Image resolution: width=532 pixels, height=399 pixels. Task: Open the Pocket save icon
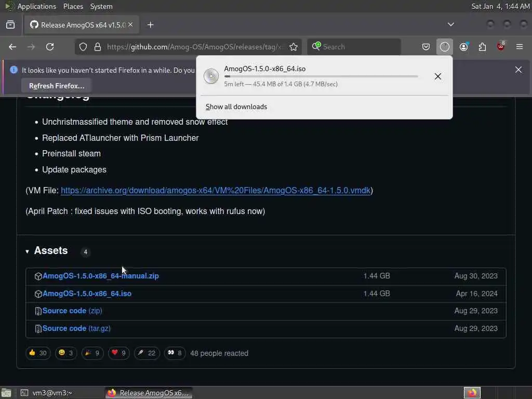426,47
